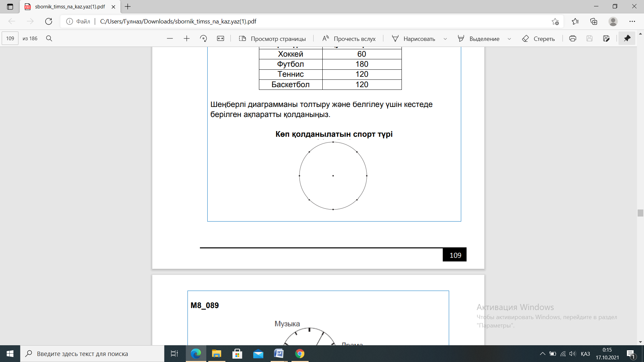Click the Save As icon
Screen dimensions: 644x362
point(606,39)
